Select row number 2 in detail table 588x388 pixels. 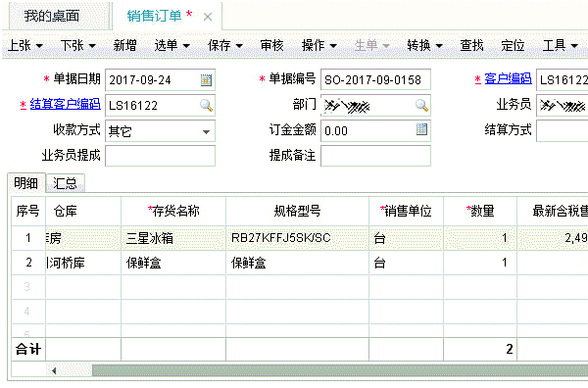pyautogui.click(x=28, y=263)
